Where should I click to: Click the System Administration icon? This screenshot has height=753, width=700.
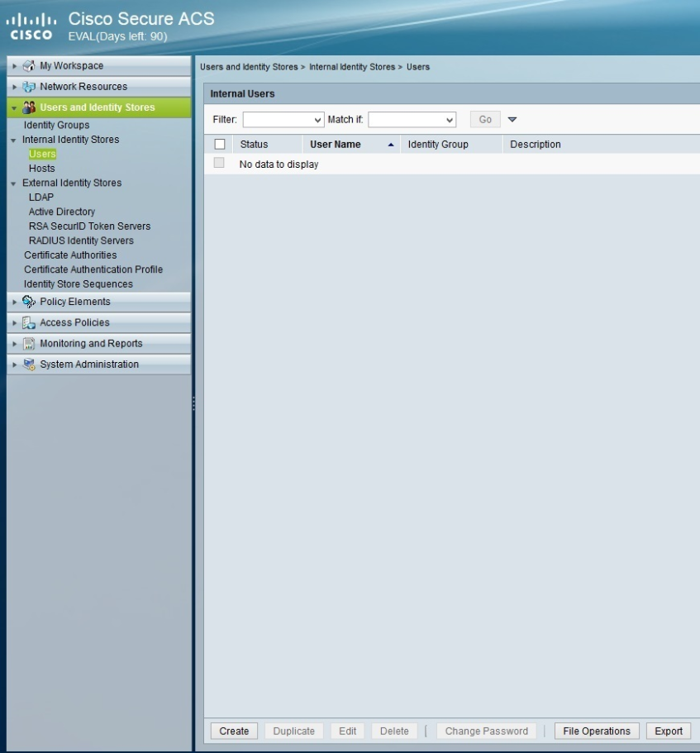pyautogui.click(x=29, y=365)
